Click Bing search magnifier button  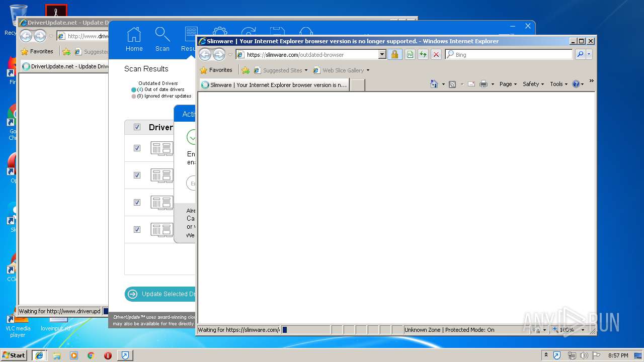point(580,54)
